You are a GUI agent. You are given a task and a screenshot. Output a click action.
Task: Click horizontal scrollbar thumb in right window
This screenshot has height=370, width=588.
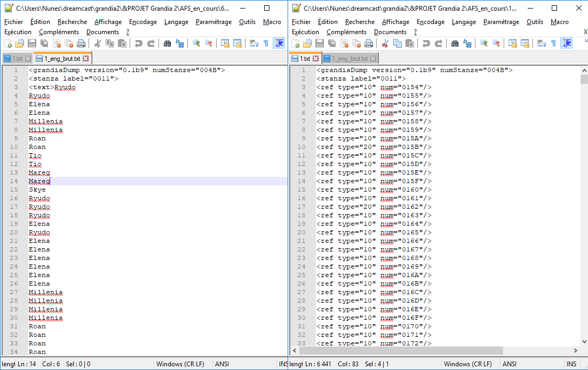[401, 350]
